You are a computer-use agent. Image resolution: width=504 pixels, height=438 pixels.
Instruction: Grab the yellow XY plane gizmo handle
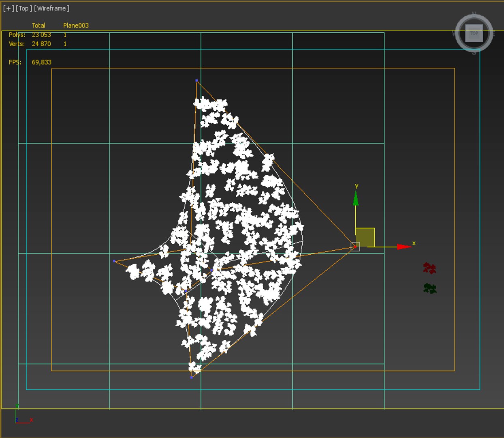pyautogui.click(x=365, y=237)
